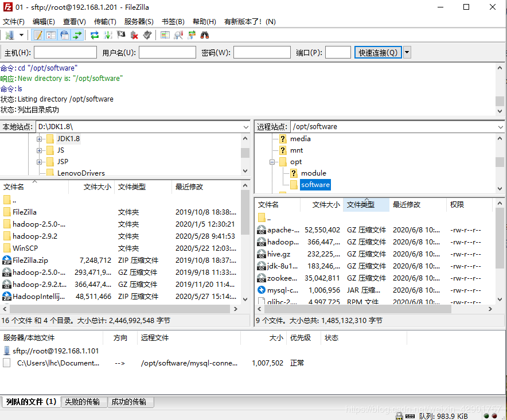
Task: Expand the JDK1.8 local folder
Action: tap(39, 139)
